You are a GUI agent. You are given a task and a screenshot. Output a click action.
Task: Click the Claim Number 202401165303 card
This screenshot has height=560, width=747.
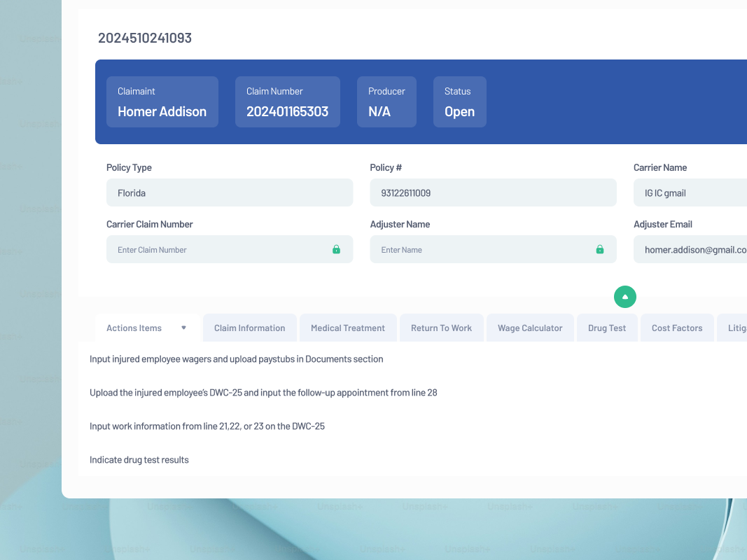coord(287,102)
